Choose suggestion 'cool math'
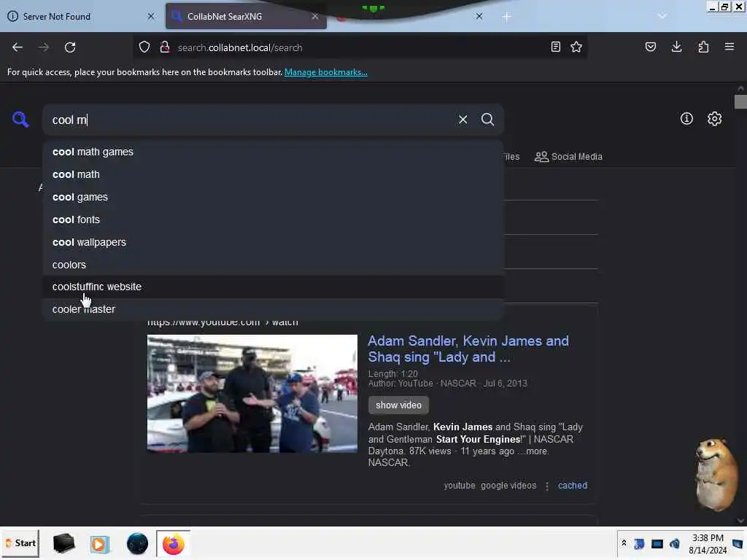The image size is (747, 560). [274, 175]
